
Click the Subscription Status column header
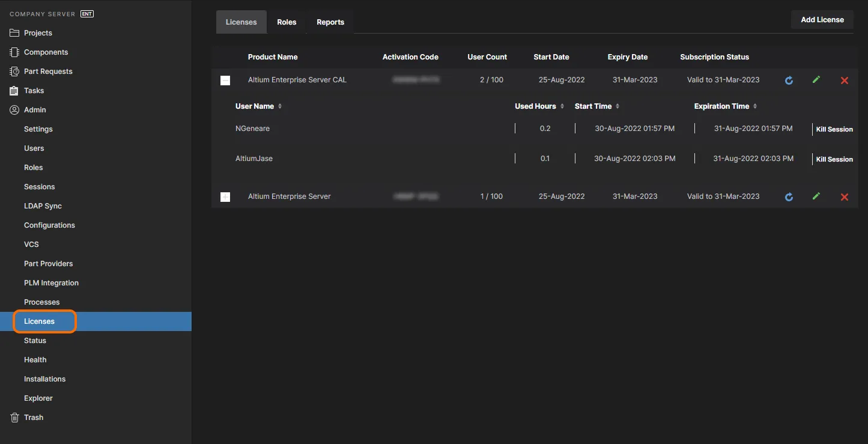[714, 57]
